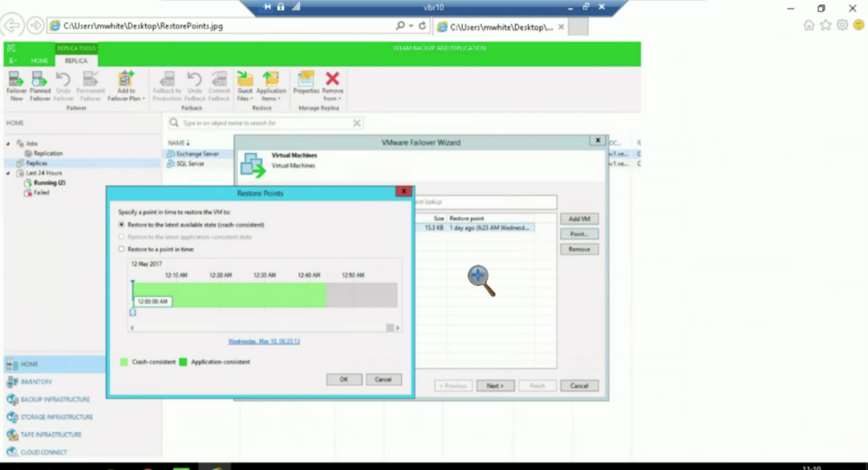Click the Commit Failback ribbon icon
This screenshot has width=868, height=470.
click(219, 86)
